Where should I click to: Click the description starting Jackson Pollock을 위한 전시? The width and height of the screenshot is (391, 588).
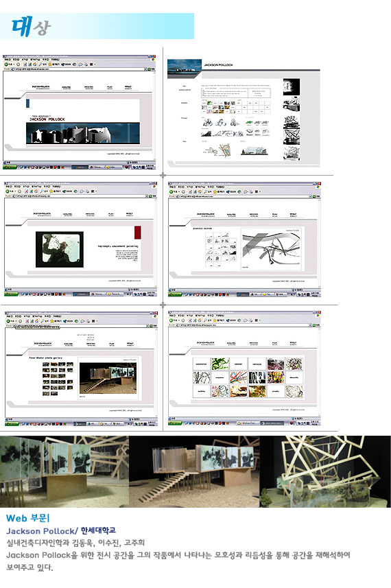point(178,555)
